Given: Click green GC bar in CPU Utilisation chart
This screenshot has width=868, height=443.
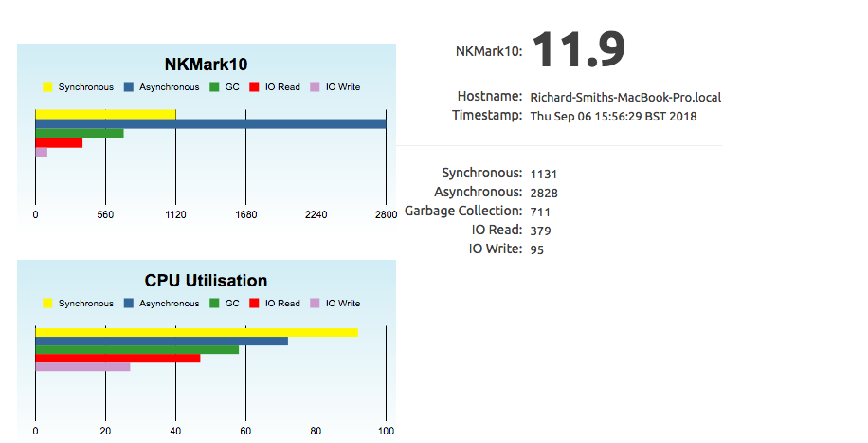Looking at the screenshot, I should (137, 349).
